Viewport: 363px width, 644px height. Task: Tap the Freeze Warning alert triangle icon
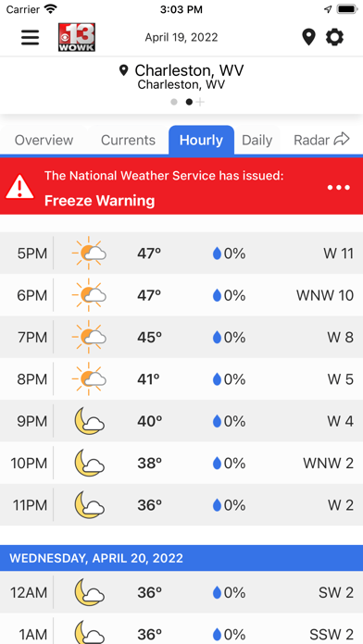(x=19, y=187)
